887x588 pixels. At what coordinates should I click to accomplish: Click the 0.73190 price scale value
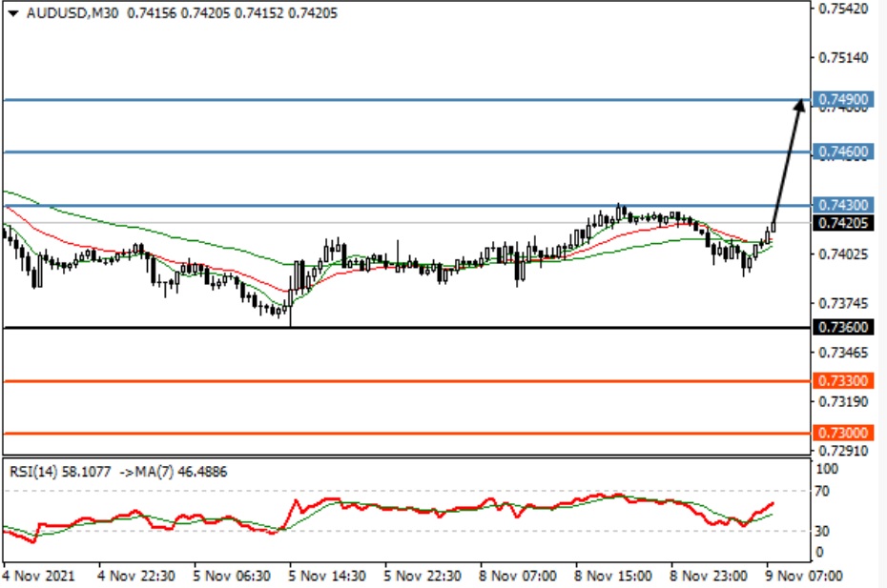[843, 402]
